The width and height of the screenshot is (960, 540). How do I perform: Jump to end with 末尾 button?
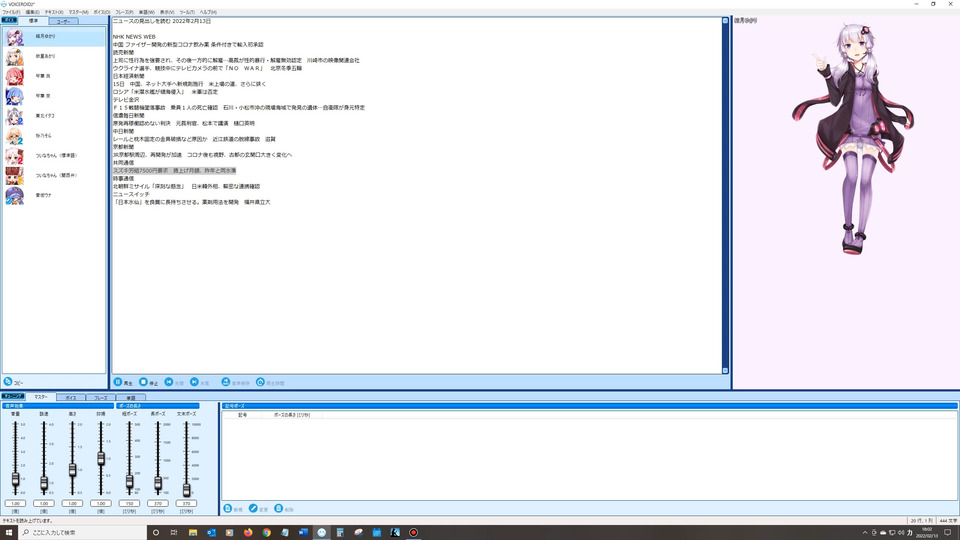[x=200, y=382]
